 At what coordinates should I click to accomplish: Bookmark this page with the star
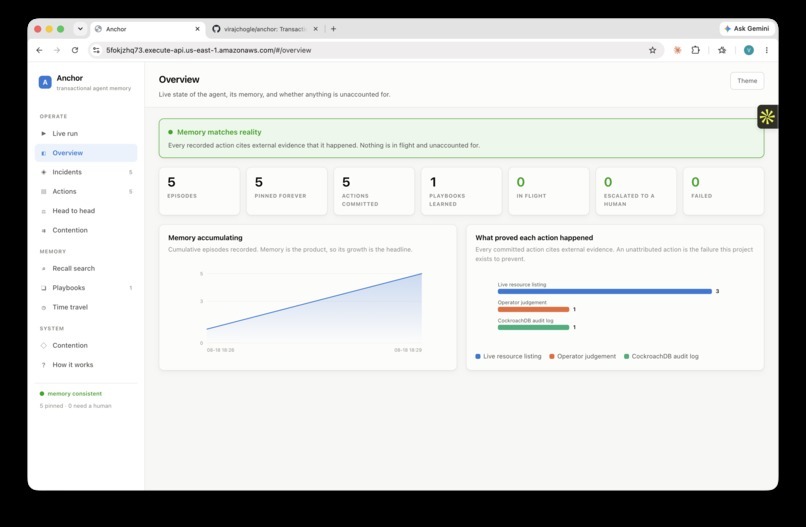click(652, 50)
